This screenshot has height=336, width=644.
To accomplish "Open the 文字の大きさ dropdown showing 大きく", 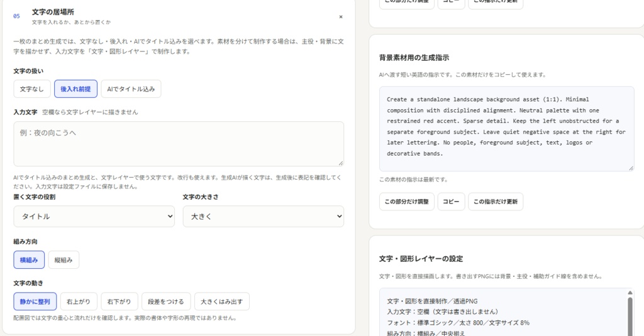I will pos(264,216).
